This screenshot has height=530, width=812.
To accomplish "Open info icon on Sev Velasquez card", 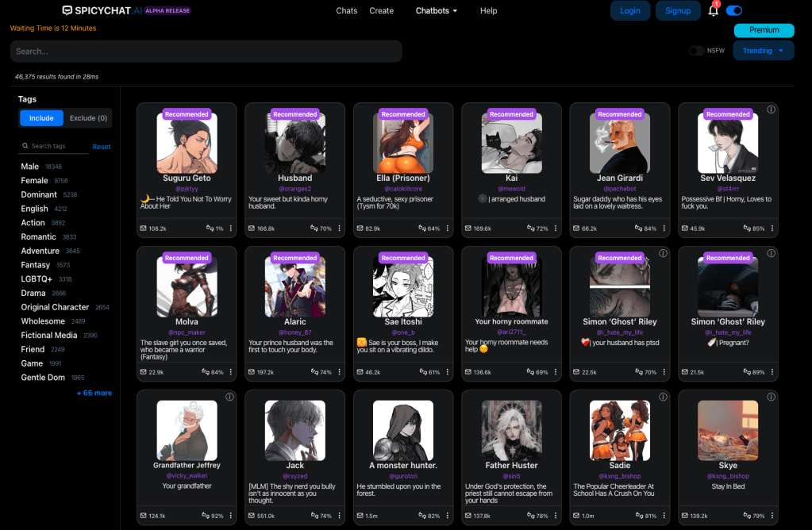I will coord(771,109).
